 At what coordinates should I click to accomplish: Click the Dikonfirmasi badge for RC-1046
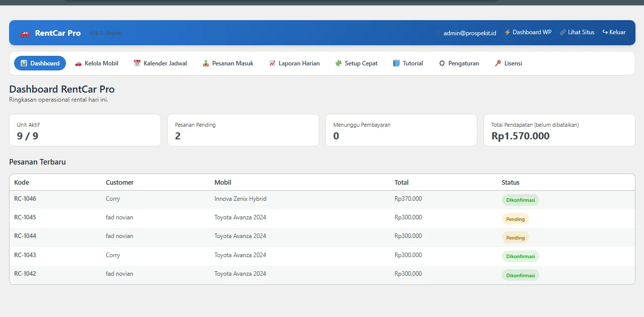(520, 200)
